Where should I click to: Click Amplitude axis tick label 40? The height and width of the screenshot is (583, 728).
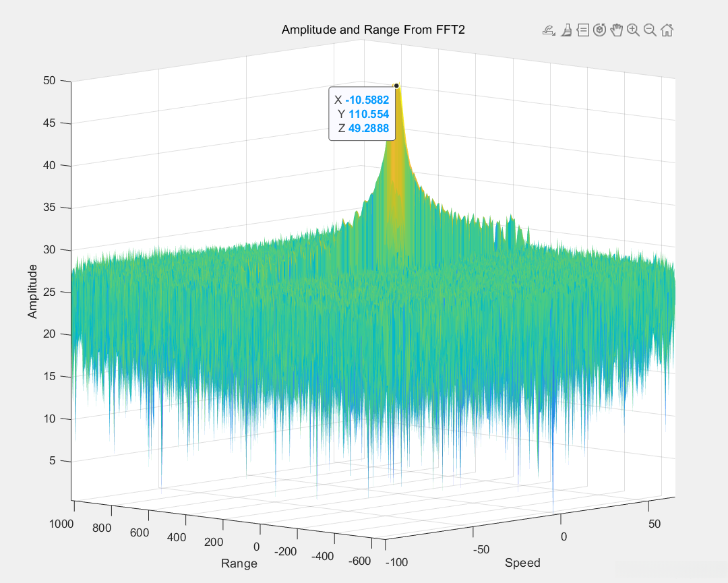coord(49,165)
